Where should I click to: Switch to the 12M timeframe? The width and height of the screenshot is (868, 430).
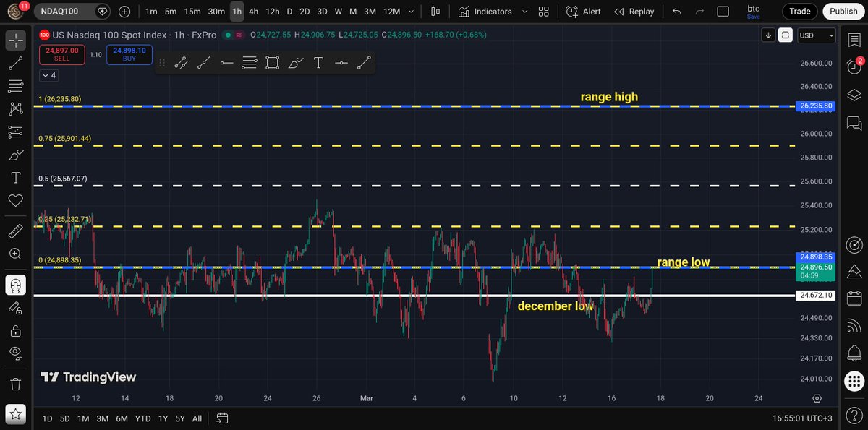point(391,12)
